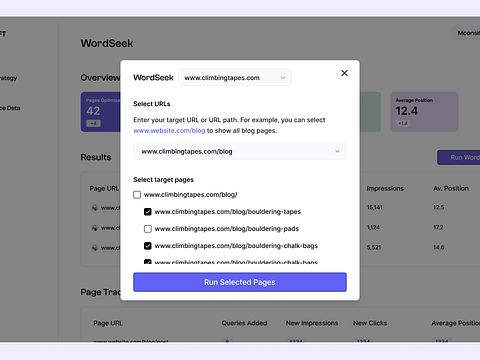The height and width of the screenshot is (360, 480).
Task: Click the site favicon in third results row
Action: (x=95, y=248)
